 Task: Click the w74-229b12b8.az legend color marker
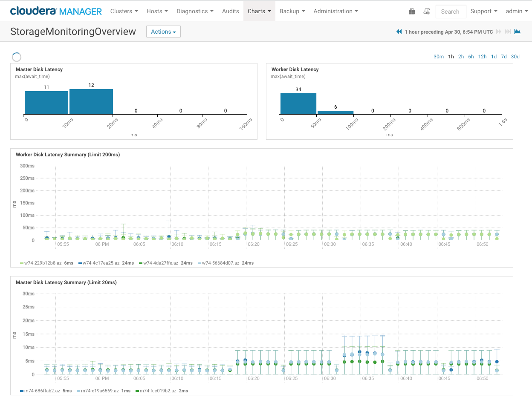point(22,263)
